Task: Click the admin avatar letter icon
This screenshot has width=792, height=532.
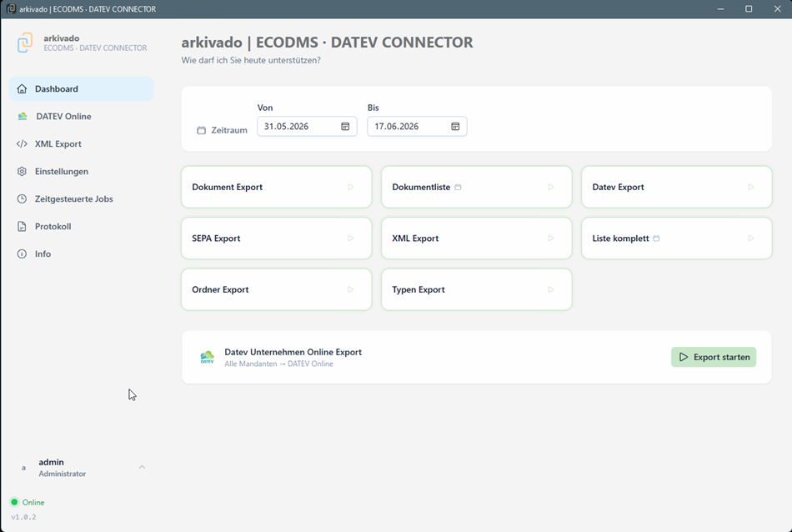Action: (x=23, y=468)
